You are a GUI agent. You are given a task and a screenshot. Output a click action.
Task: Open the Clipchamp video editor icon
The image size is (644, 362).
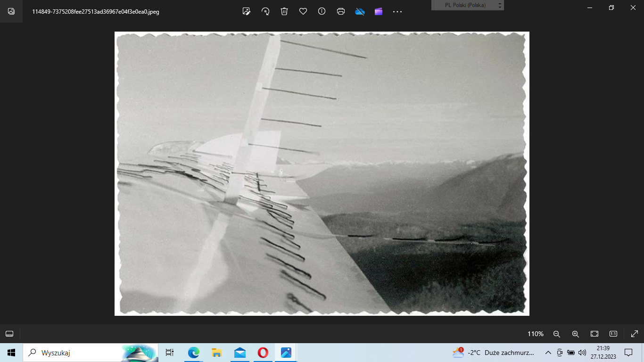tap(379, 11)
